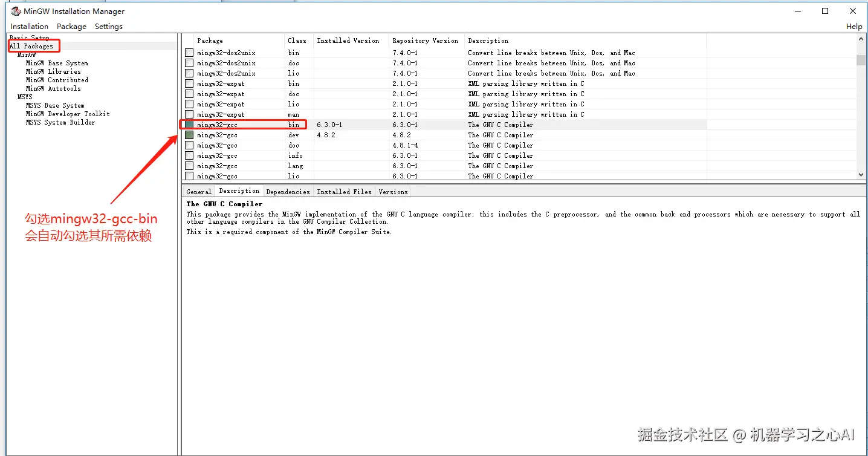
Task: Mark checkbox of mingw32-expat bin row
Action: pos(189,83)
